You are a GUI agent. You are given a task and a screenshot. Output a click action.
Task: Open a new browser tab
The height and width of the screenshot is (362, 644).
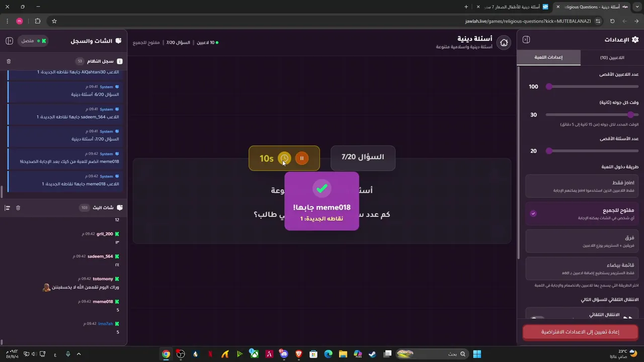466,7
